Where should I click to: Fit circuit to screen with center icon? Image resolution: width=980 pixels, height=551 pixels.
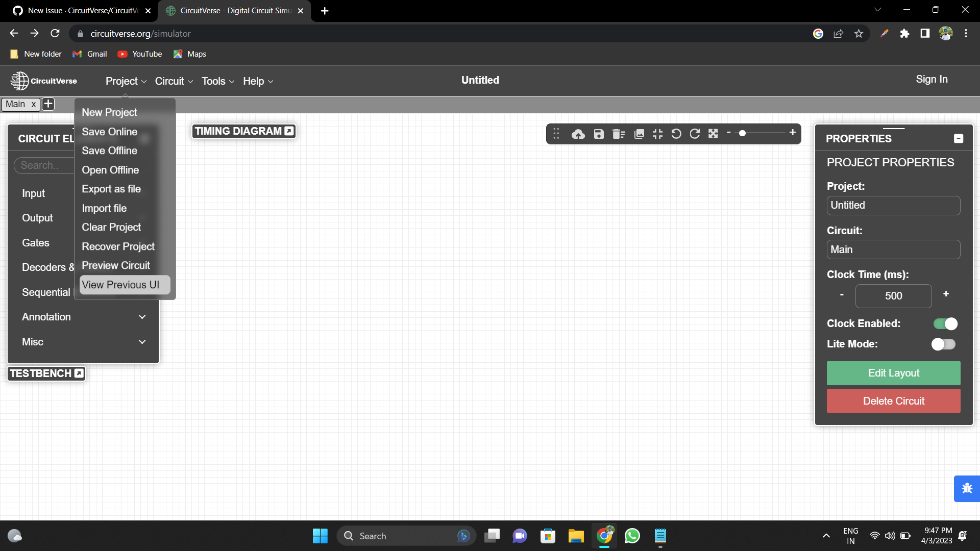click(657, 134)
